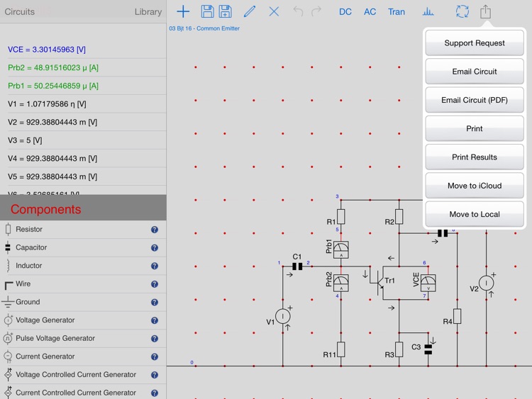
Task: Select Email Circuit (PDF)
Action: pyautogui.click(x=475, y=100)
